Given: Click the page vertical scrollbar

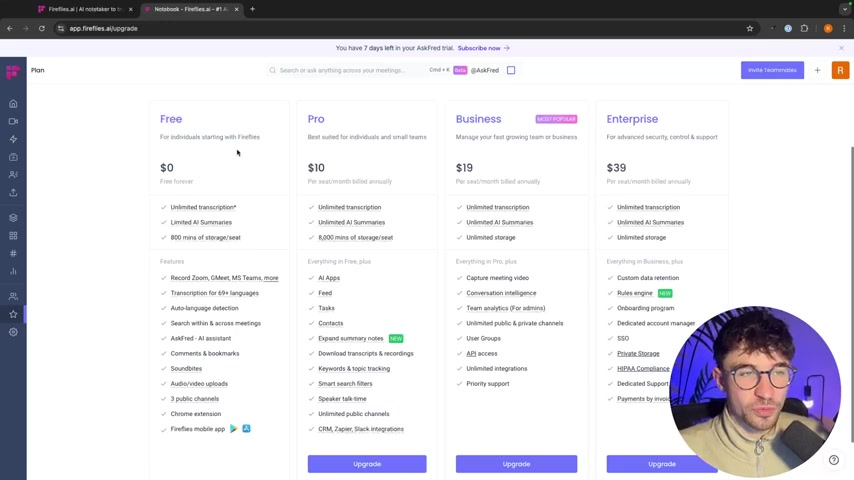Looking at the screenshot, I should point(851,294).
